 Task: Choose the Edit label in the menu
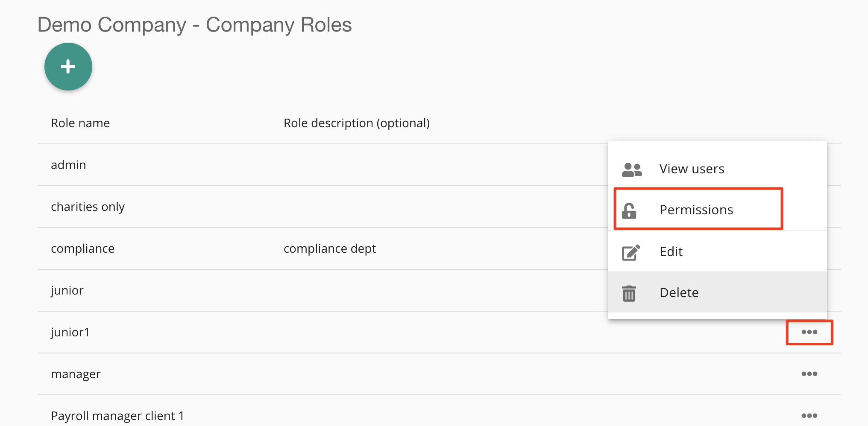click(671, 252)
